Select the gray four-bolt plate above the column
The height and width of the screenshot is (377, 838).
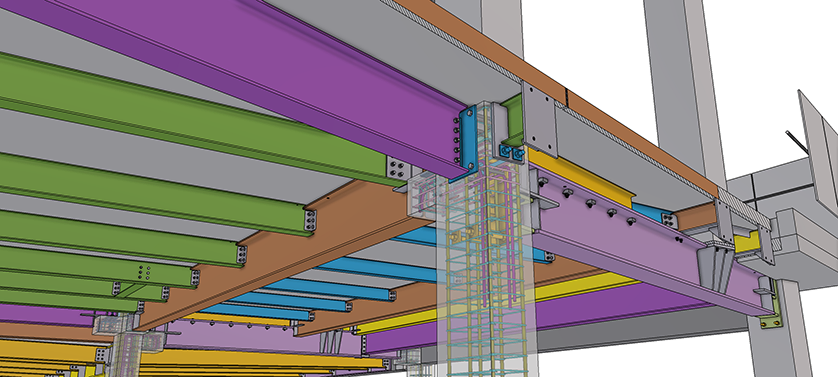pos(539,119)
